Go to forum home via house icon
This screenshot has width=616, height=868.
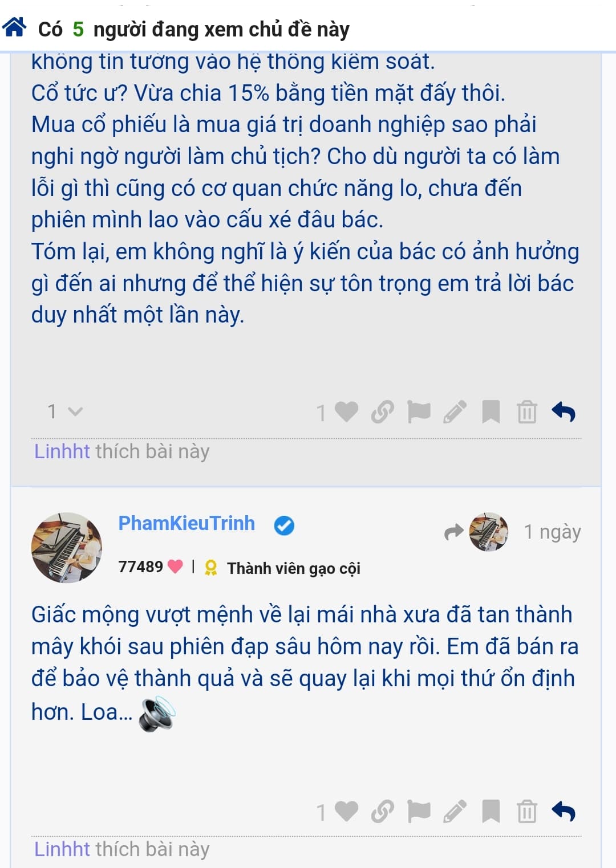(15, 27)
